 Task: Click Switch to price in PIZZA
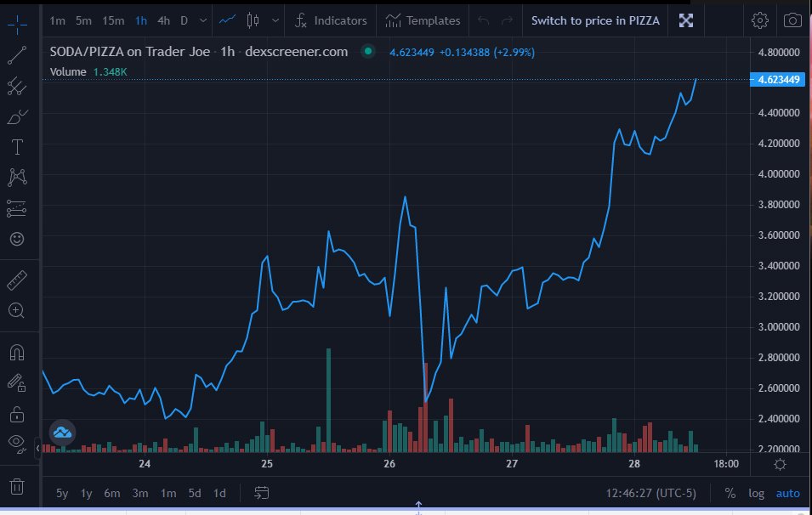594,20
